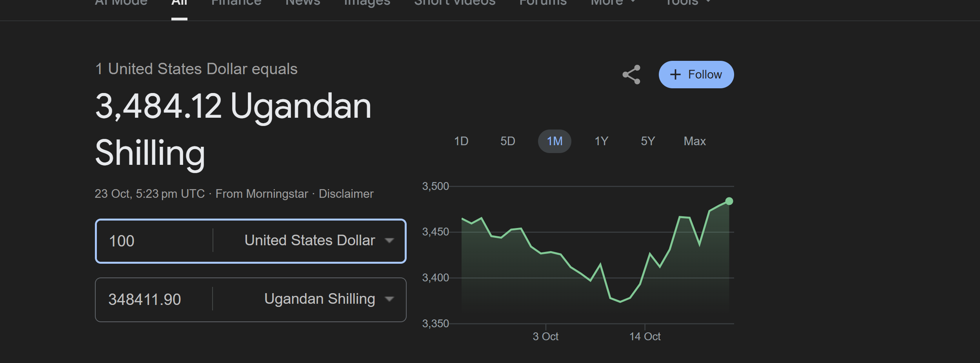Viewport: 980px width, 363px height.
Task: Expand the More search menu
Action: click(x=613, y=2)
